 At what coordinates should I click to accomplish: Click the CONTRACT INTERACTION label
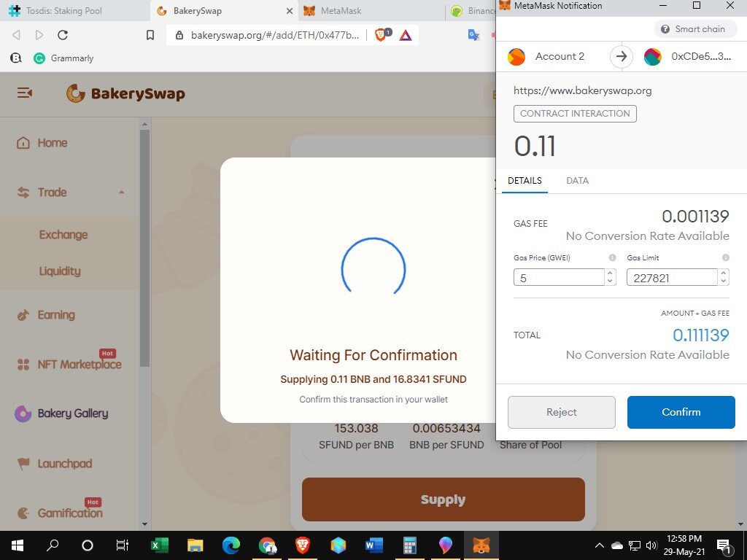[x=575, y=113]
